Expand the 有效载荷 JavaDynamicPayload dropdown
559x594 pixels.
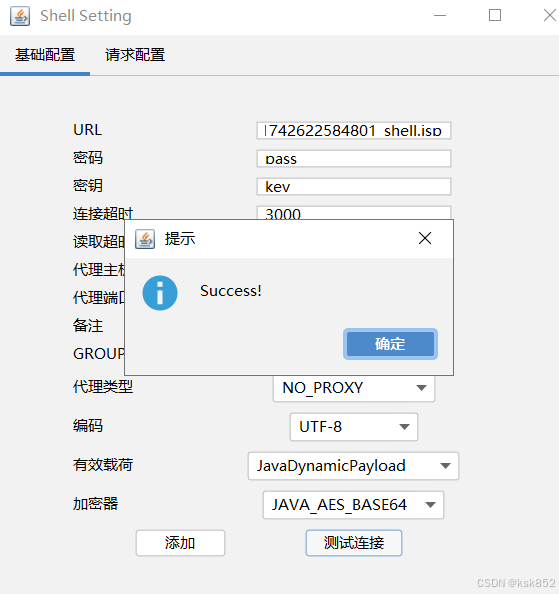353,466
